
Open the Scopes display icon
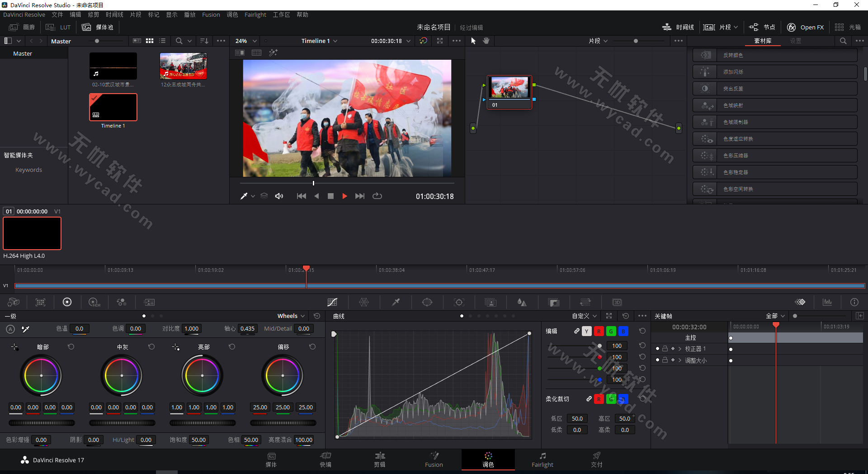(827, 302)
